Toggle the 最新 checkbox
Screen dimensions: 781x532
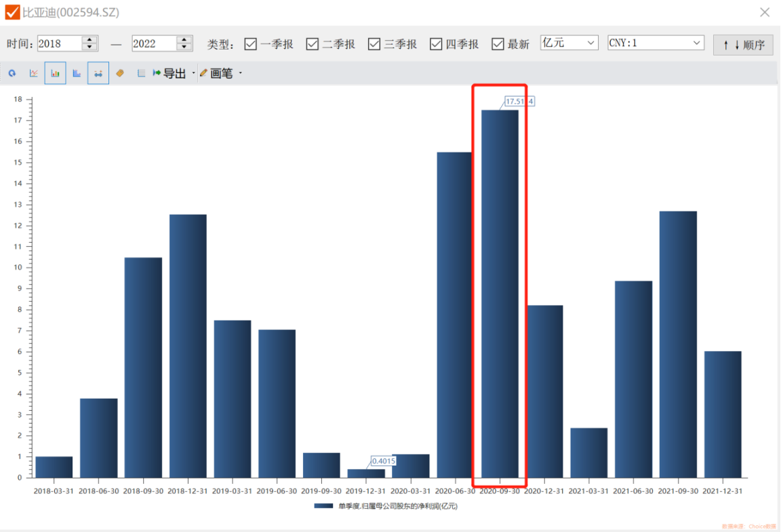[498, 44]
